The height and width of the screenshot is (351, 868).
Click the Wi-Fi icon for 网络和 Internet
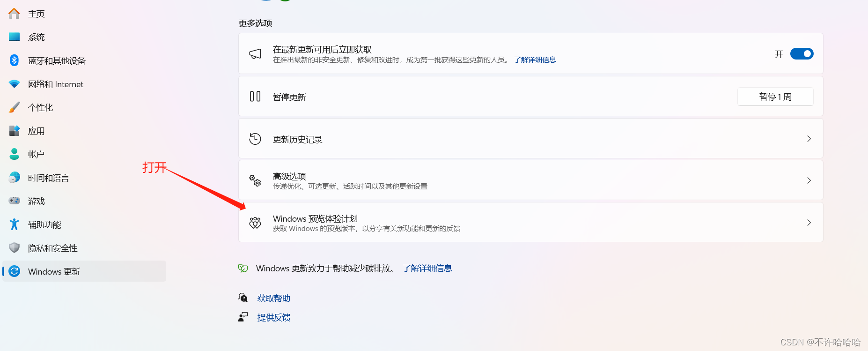[x=14, y=84]
